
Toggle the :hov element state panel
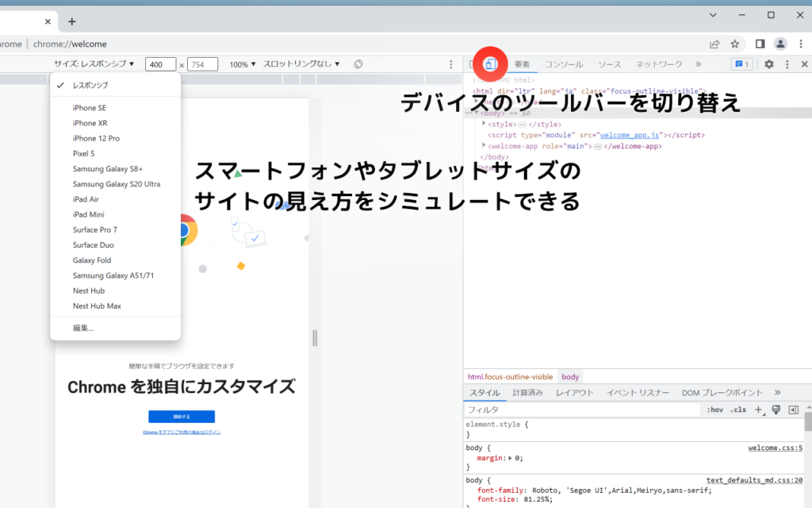pos(714,410)
